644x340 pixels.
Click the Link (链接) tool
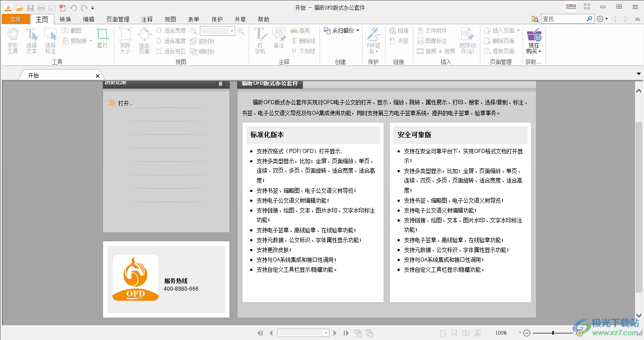coord(399,31)
